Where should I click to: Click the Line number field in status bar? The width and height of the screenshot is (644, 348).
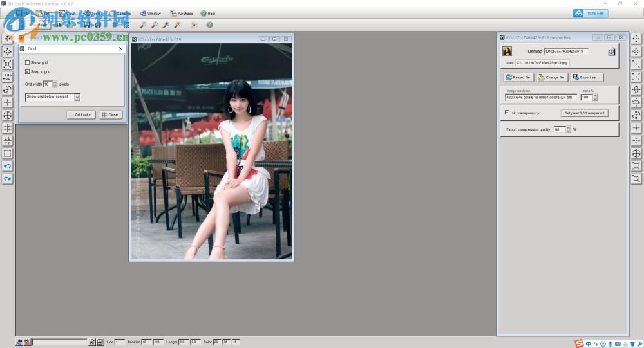click(x=120, y=342)
